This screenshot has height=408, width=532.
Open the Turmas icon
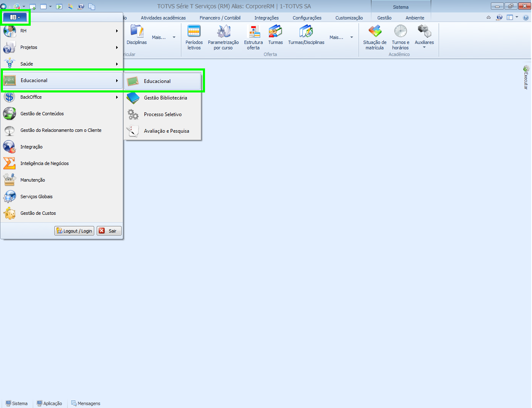tap(275, 35)
